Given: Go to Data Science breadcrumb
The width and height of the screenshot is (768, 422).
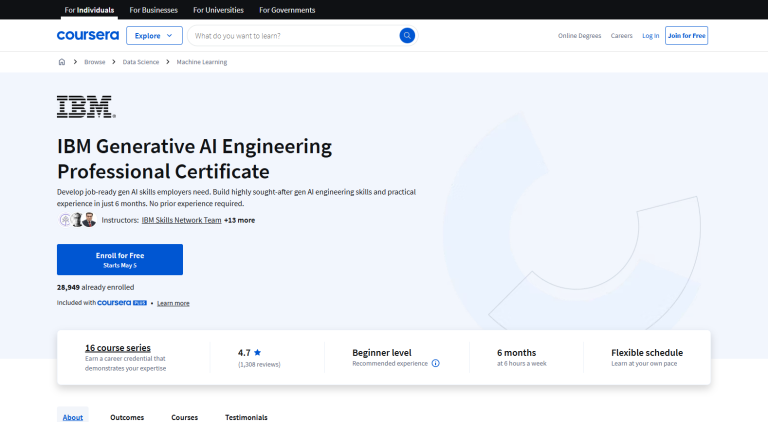Looking at the screenshot, I should pos(141,62).
